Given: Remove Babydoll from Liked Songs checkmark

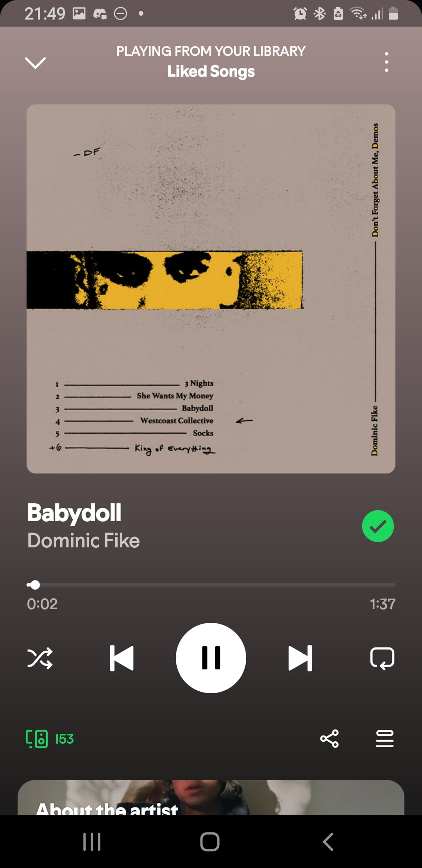Looking at the screenshot, I should (x=378, y=526).
